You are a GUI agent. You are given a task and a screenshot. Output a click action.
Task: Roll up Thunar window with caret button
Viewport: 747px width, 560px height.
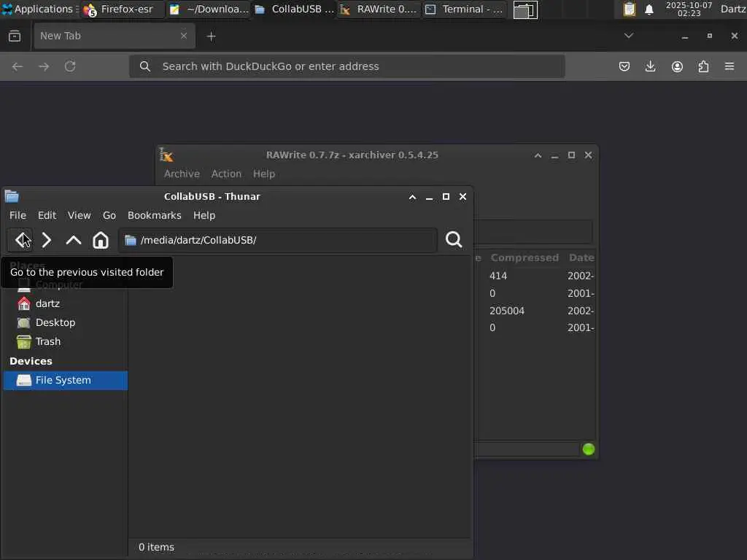point(413,197)
